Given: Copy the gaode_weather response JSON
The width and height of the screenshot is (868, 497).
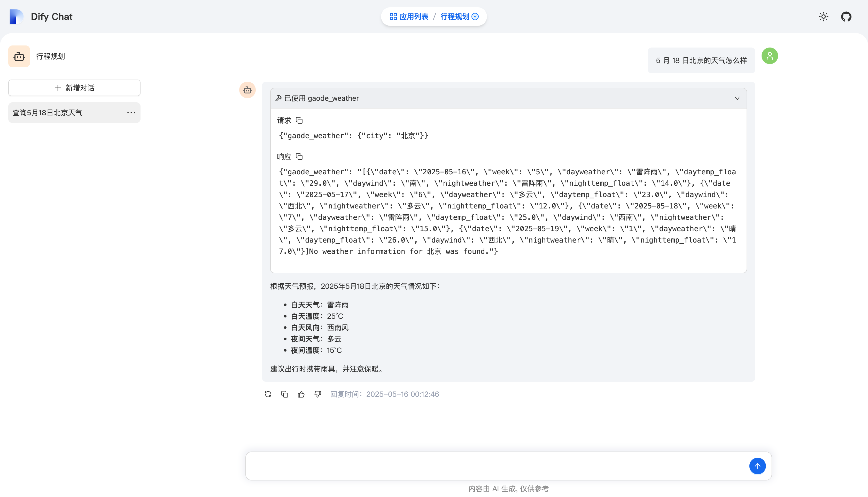Looking at the screenshot, I should [x=299, y=156].
